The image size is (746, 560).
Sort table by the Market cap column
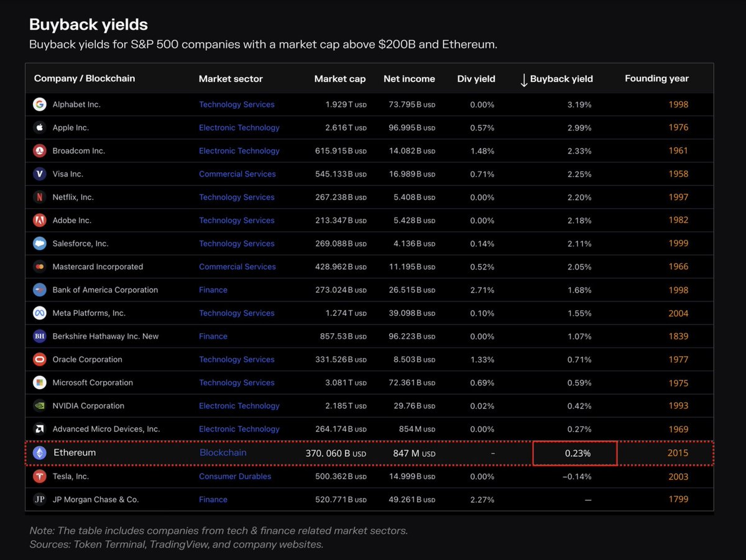coord(340,79)
